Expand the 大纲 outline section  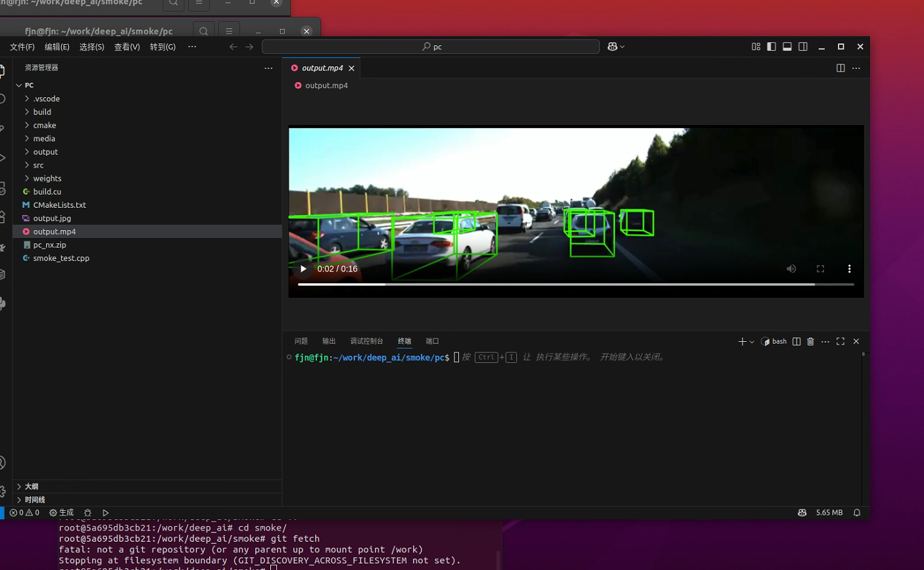[147, 487]
